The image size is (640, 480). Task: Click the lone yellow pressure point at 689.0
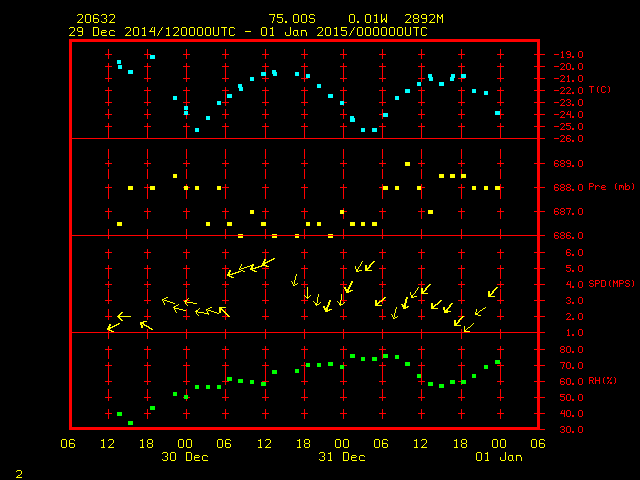[x=407, y=164]
